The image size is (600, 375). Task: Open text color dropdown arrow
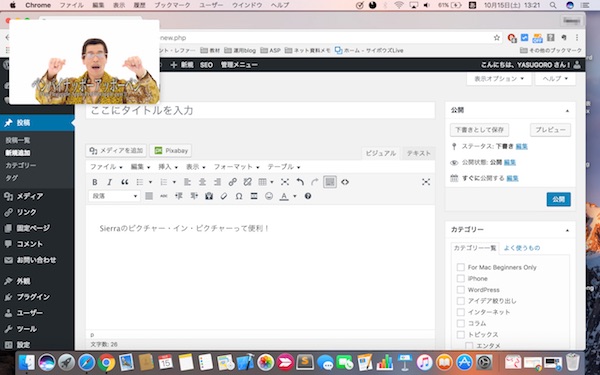click(295, 196)
